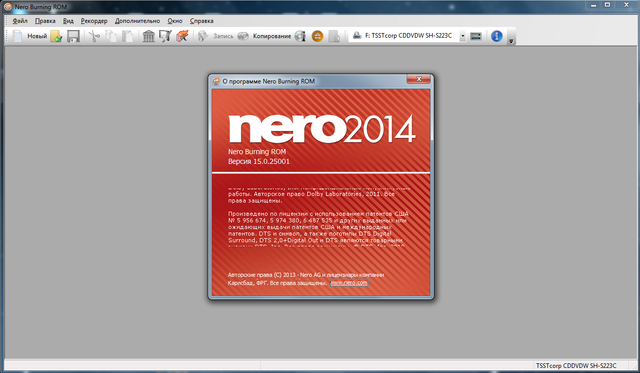640x373 pixels.
Task: Click the greyed document icon after eject
Action: 334,36
